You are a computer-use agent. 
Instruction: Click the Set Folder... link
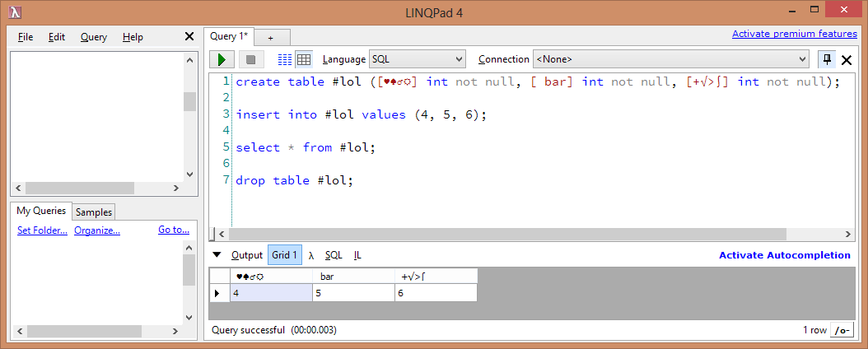[x=42, y=230]
